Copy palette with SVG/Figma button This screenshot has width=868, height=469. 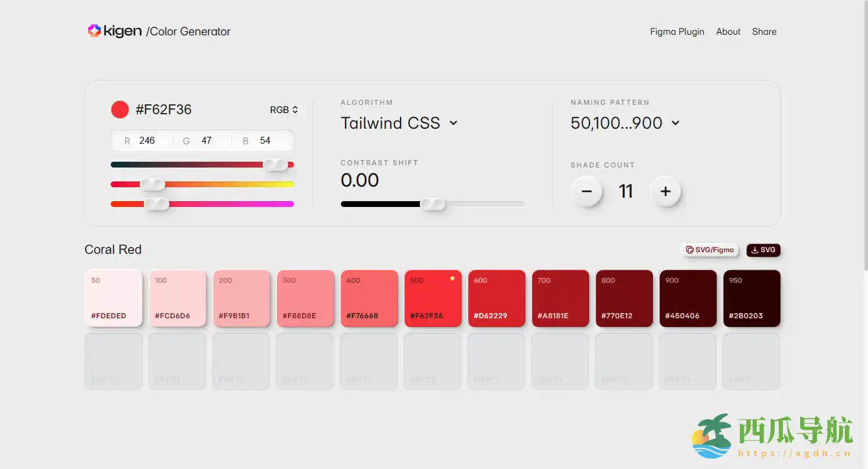tap(710, 250)
